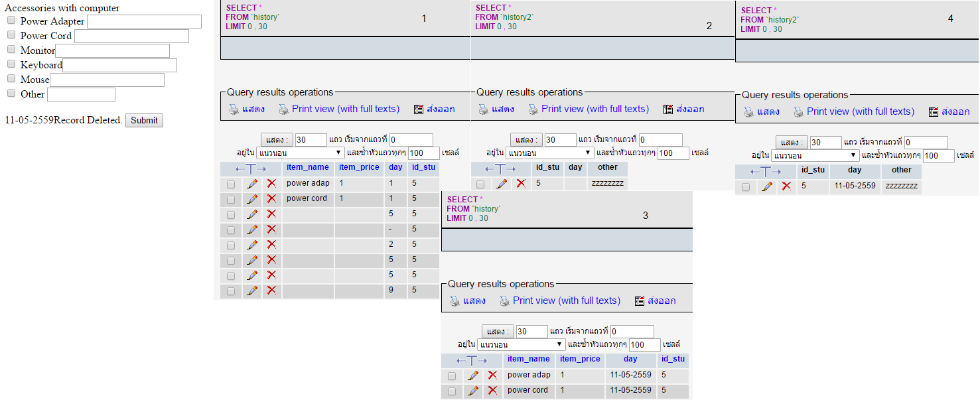The height and width of the screenshot is (402, 980).
Task: Open the display mode dropdown in panel 4
Action: tap(815, 155)
